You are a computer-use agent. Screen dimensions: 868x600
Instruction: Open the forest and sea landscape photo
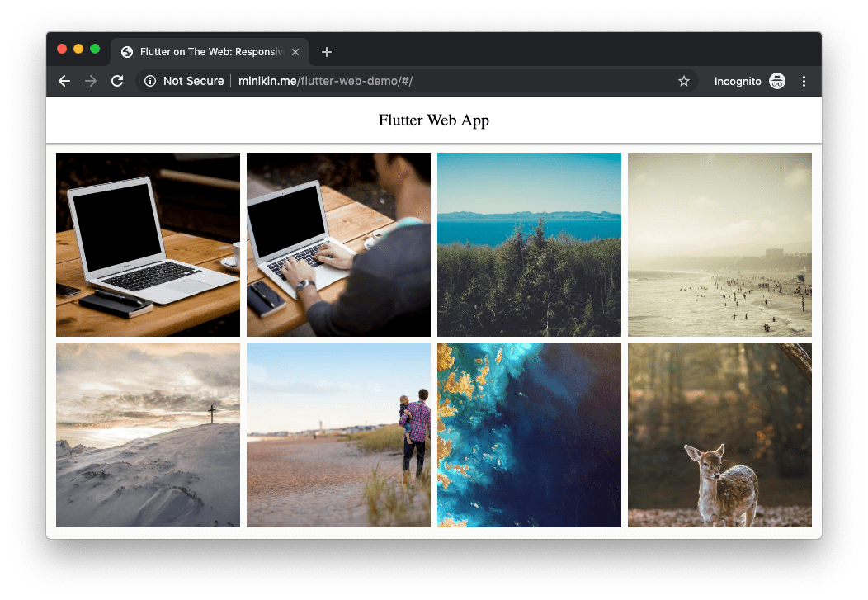tap(529, 244)
